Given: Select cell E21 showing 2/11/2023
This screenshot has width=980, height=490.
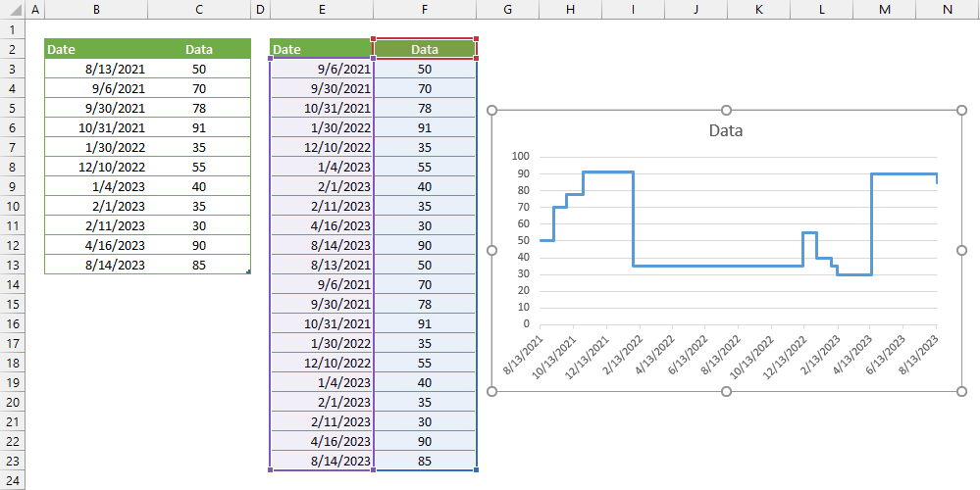Looking at the screenshot, I should [x=321, y=421].
